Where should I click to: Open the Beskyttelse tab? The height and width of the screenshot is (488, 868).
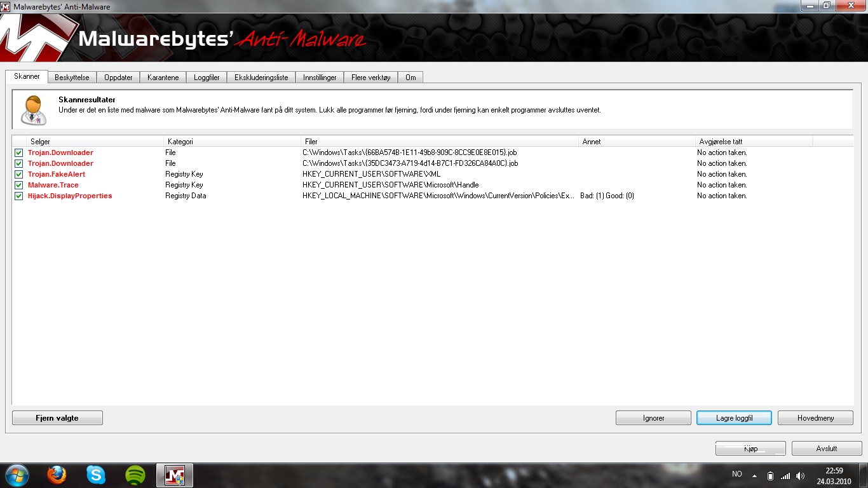coord(72,78)
